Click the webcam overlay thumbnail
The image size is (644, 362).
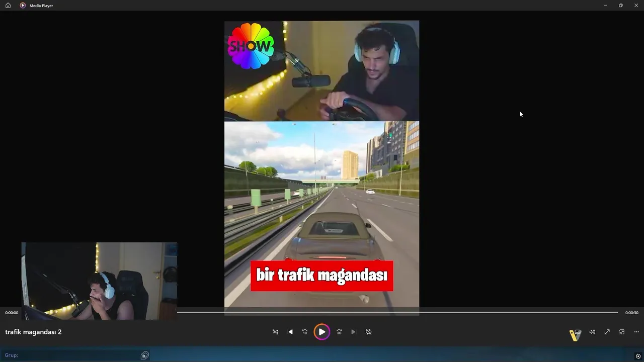tap(99, 281)
